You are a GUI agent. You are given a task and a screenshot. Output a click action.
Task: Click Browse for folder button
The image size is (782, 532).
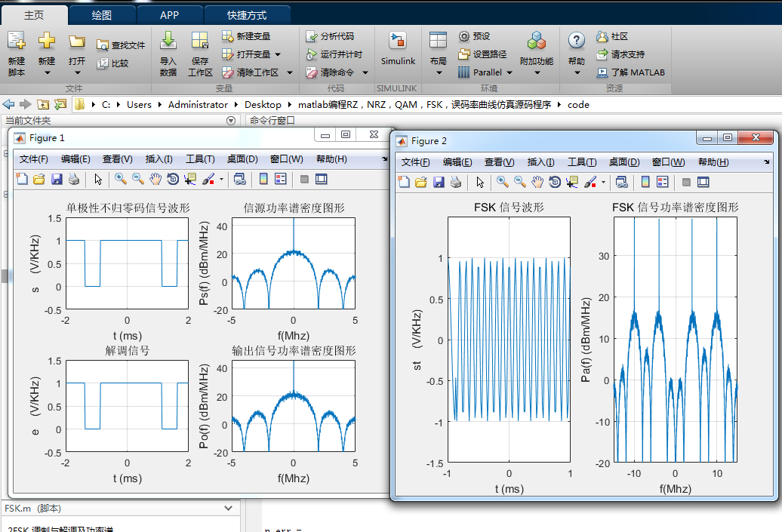(60, 105)
